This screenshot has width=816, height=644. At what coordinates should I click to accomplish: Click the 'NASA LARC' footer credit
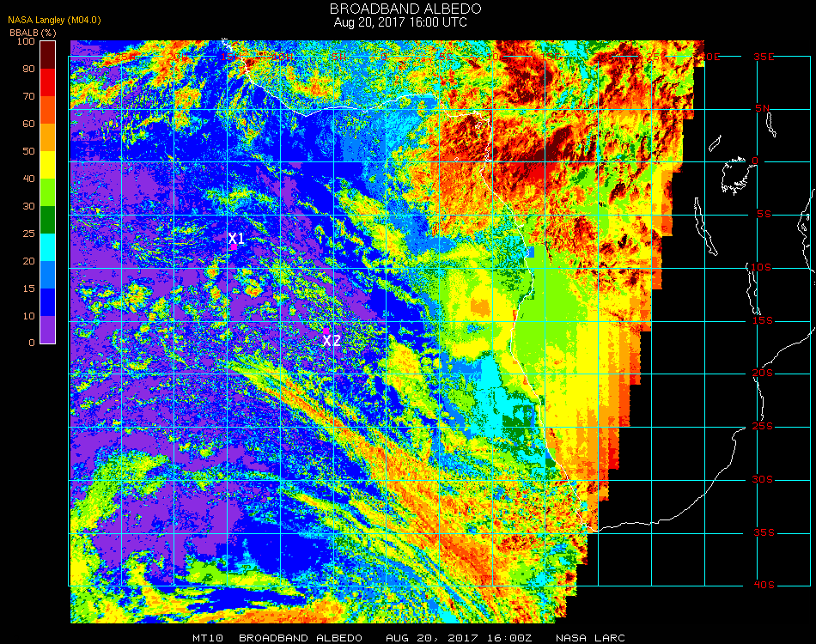point(590,638)
